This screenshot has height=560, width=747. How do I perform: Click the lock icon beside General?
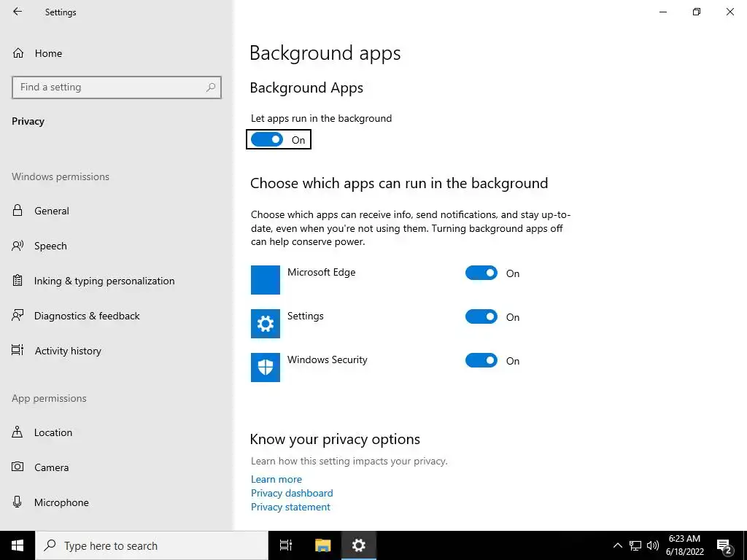[18, 211]
